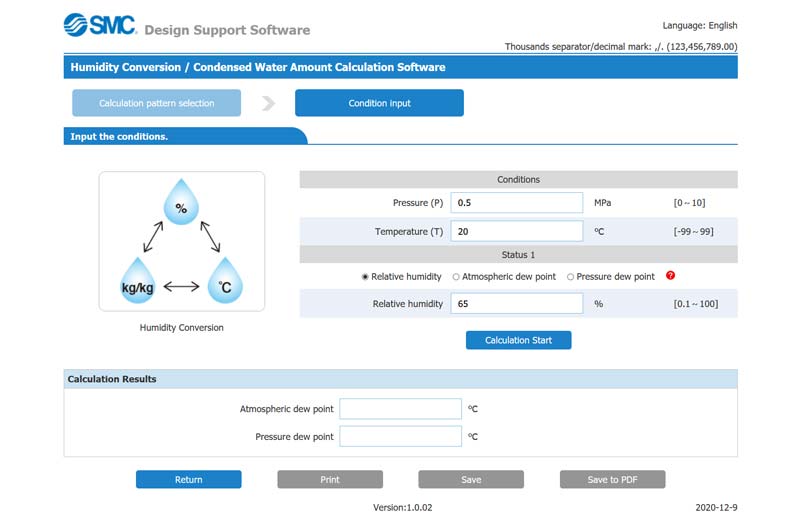Click the Relative humidity value field
The image size is (800, 532).
pyautogui.click(x=516, y=304)
